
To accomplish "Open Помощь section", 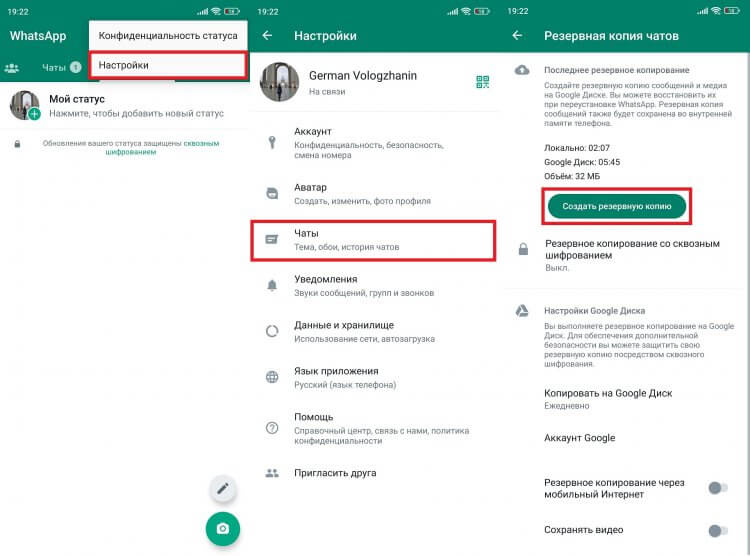I will coord(375,428).
